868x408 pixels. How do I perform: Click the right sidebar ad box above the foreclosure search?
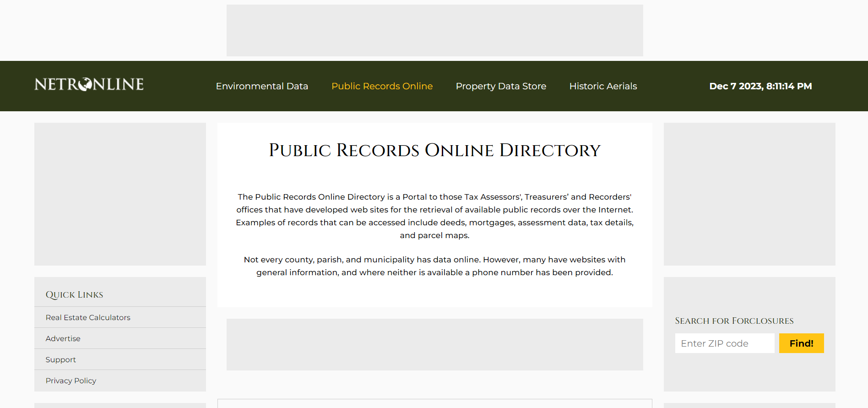click(x=749, y=194)
